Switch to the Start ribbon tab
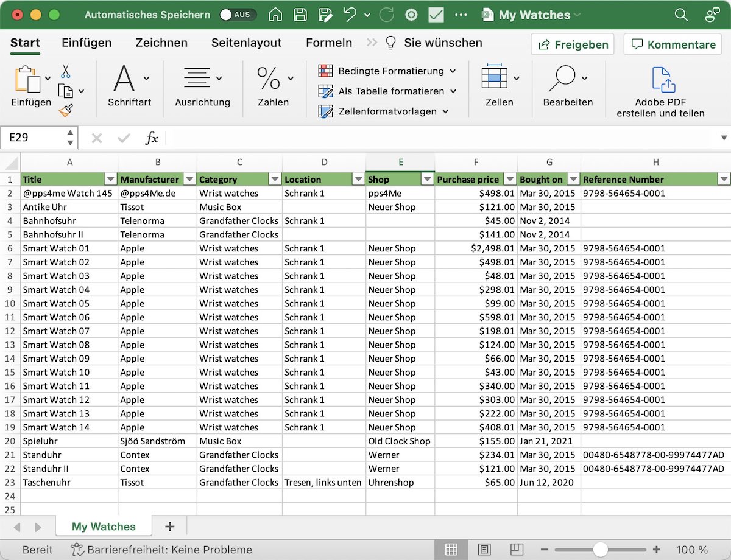This screenshot has width=731, height=560. (x=25, y=43)
